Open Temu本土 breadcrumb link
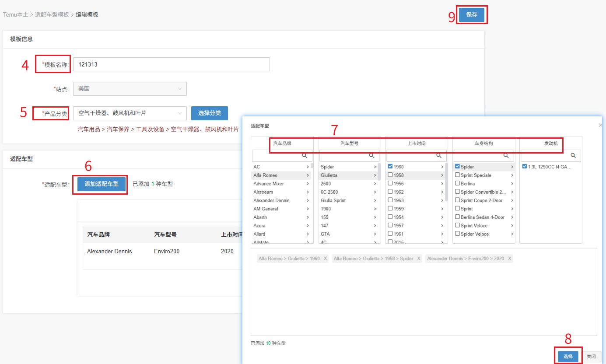Viewport: 606px width, 364px height. coord(16,14)
